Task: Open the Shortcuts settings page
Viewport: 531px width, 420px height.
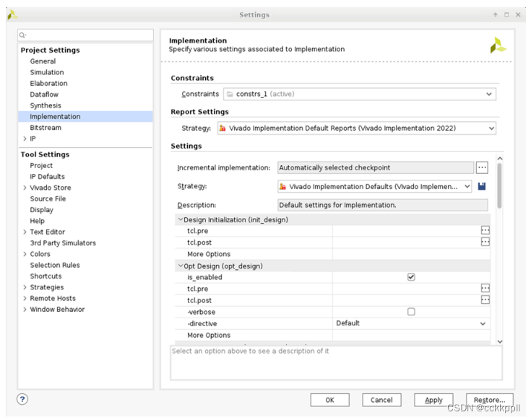Action: pyautogui.click(x=46, y=276)
